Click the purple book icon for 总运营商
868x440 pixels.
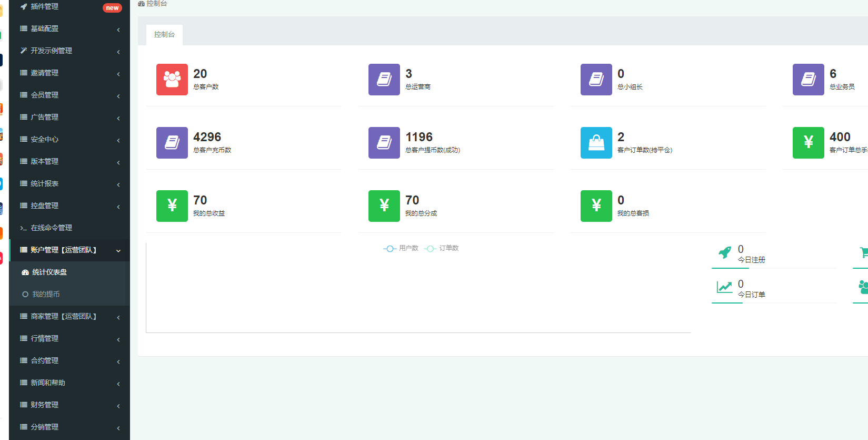click(x=384, y=80)
